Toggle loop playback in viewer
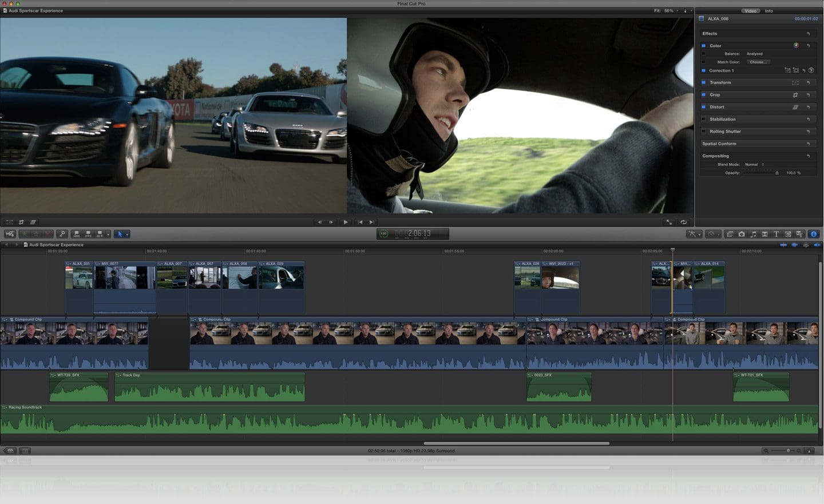This screenshot has height=504, width=824. 683,222
